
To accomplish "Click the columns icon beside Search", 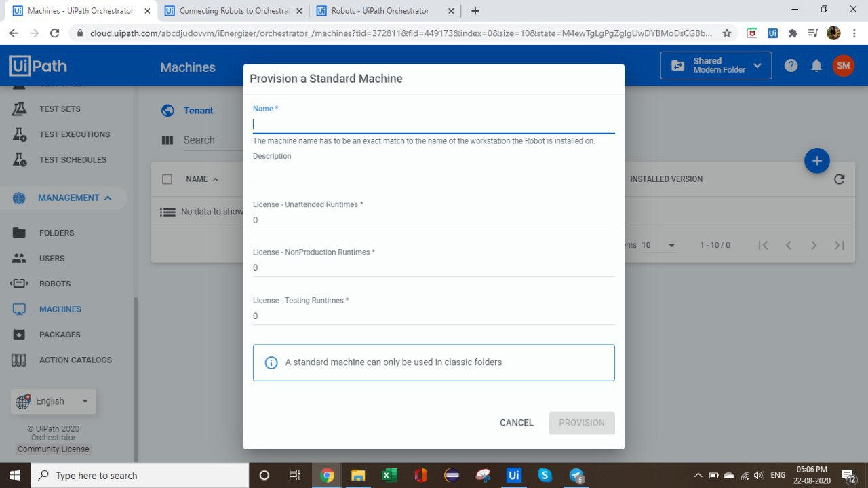I will pos(167,140).
